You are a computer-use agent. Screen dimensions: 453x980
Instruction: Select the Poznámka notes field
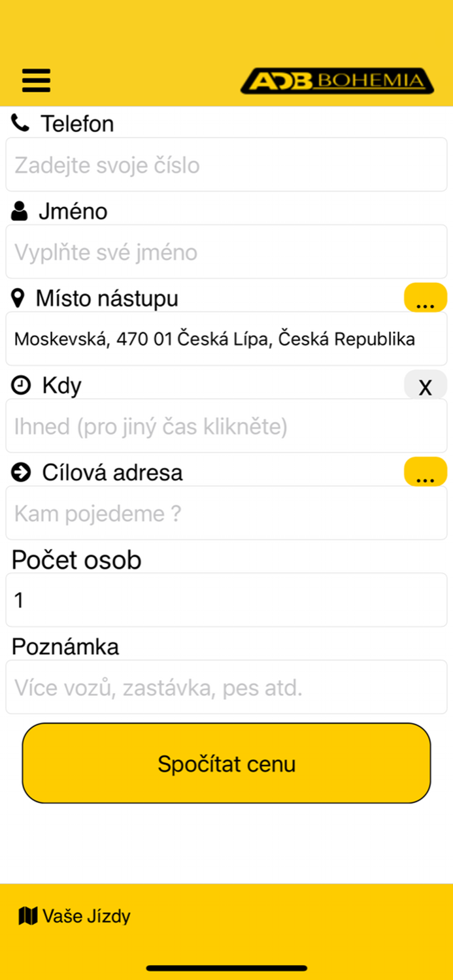pyautogui.click(x=226, y=687)
